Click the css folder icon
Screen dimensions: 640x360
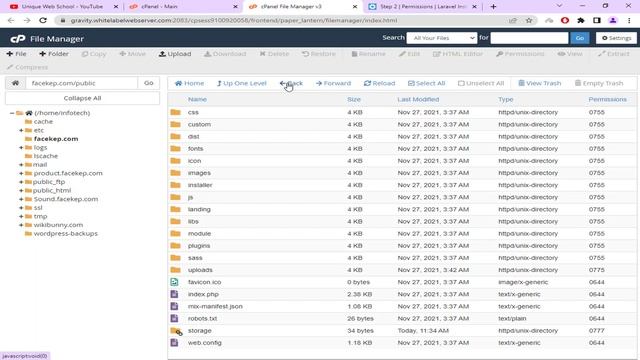point(176,112)
